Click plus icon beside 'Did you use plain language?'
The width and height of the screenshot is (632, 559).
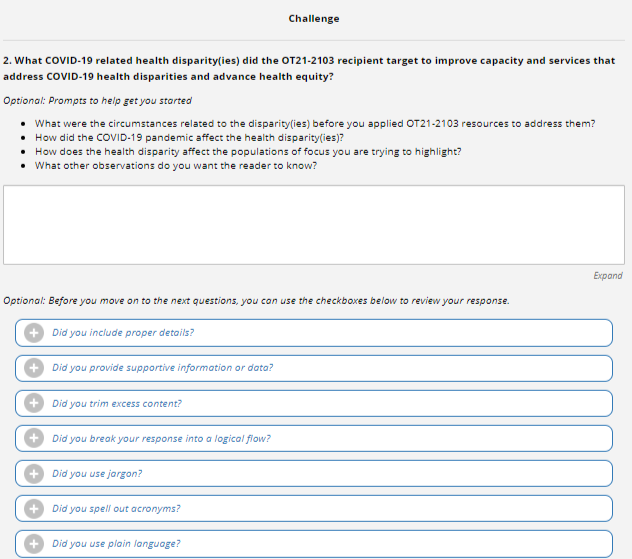click(x=33, y=543)
